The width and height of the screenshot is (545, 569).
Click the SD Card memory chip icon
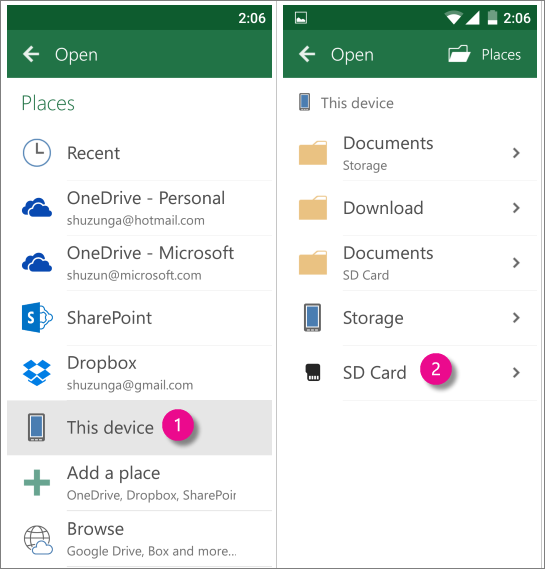[313, 372]
